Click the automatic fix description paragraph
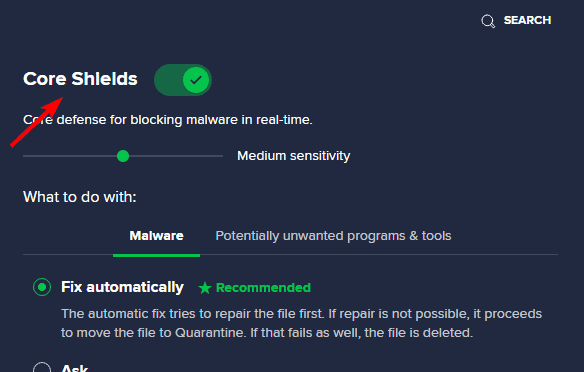The width and height of the screenshot is (584, 372). point(301,323)
